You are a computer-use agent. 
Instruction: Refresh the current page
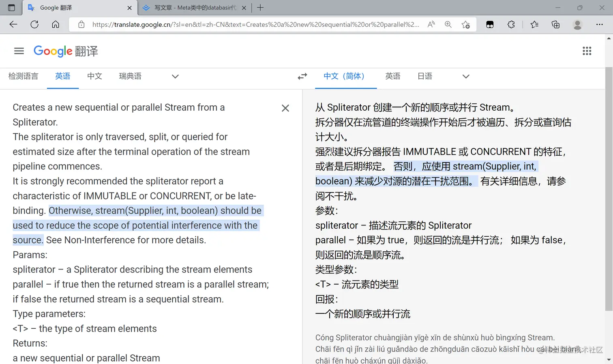click(34, 24)
